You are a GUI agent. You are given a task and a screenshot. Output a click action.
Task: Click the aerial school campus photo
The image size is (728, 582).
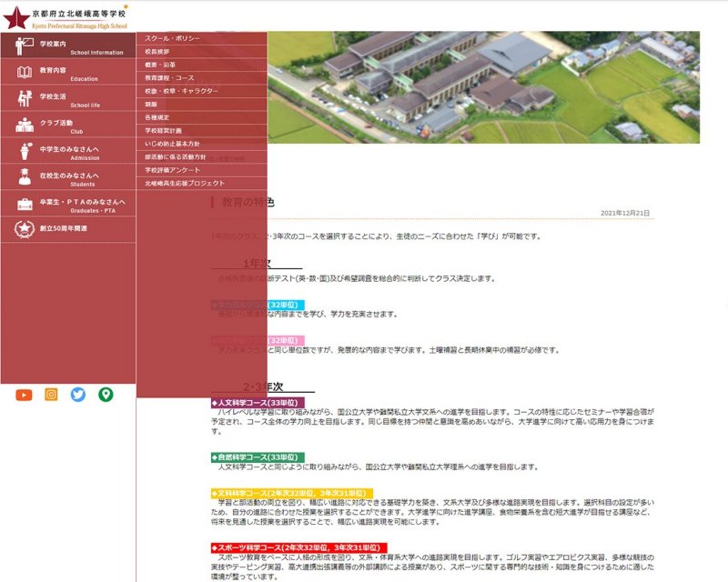click(x=491, y=86)
